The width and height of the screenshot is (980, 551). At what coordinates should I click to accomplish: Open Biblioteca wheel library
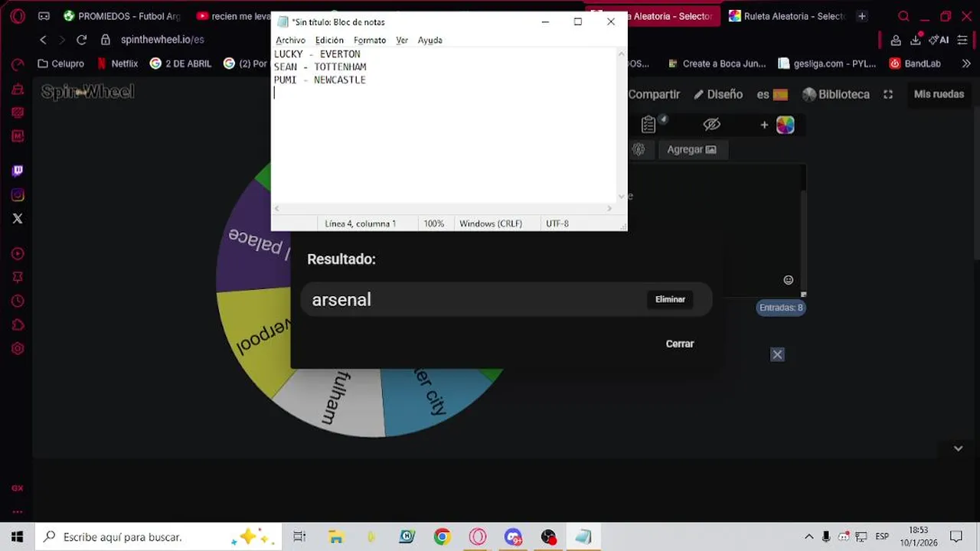click(836, 94)
